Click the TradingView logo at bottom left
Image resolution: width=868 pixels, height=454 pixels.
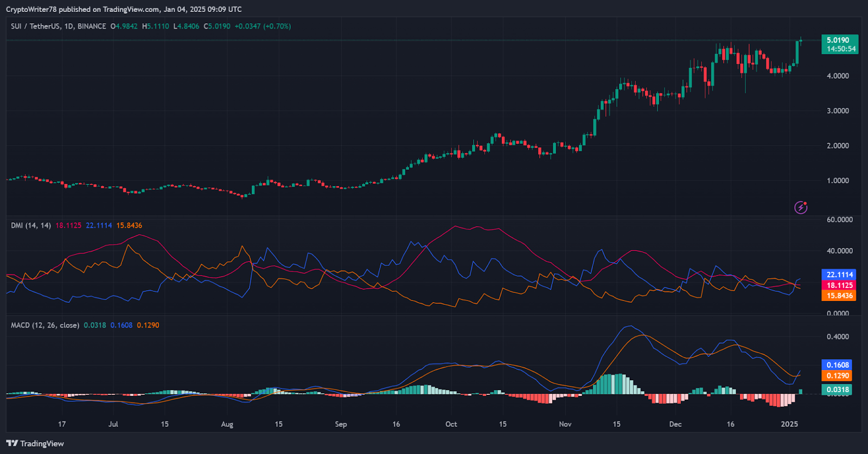pos(35,444)
